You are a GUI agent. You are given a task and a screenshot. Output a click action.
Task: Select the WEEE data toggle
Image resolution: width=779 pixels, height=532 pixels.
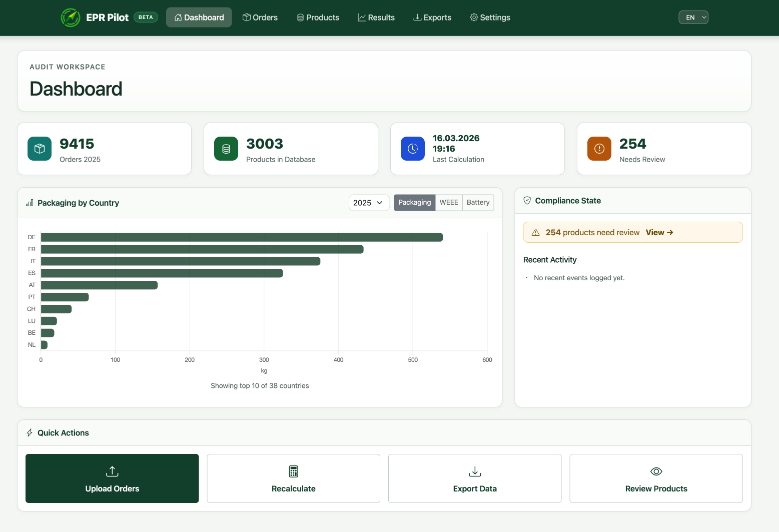point(449,202)
